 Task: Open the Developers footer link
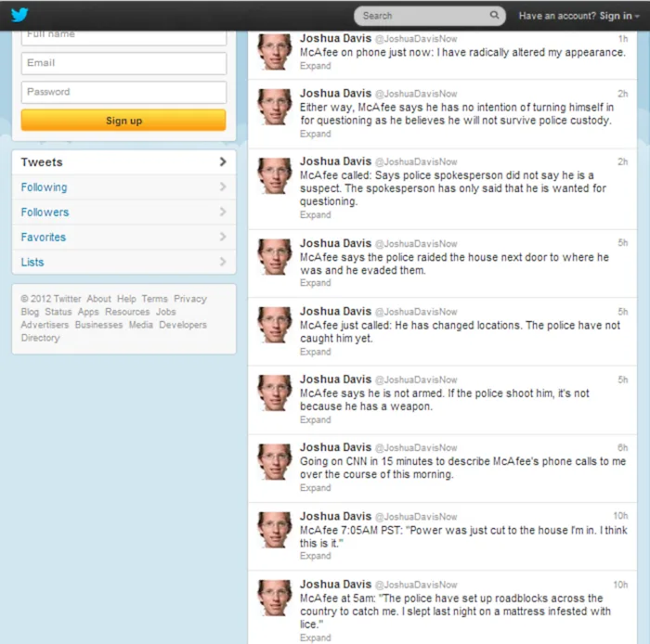[183, 325]
